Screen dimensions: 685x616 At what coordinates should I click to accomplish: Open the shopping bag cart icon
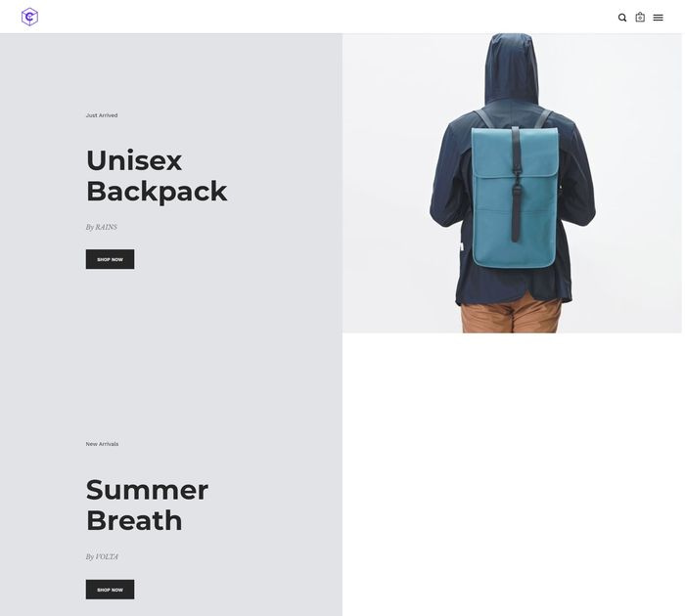pos(640,17)
